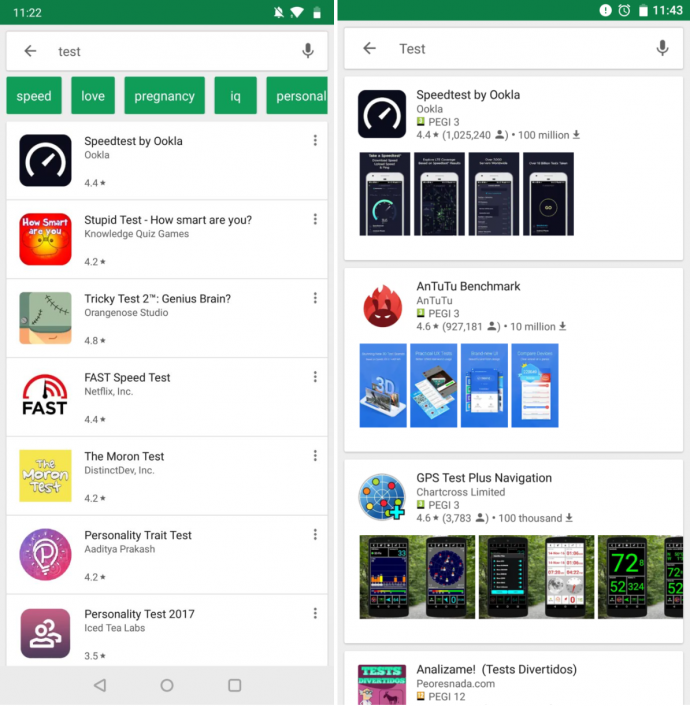Tap alert icon in right status bar
Viewport: 690px width, 706px height.
605,10
